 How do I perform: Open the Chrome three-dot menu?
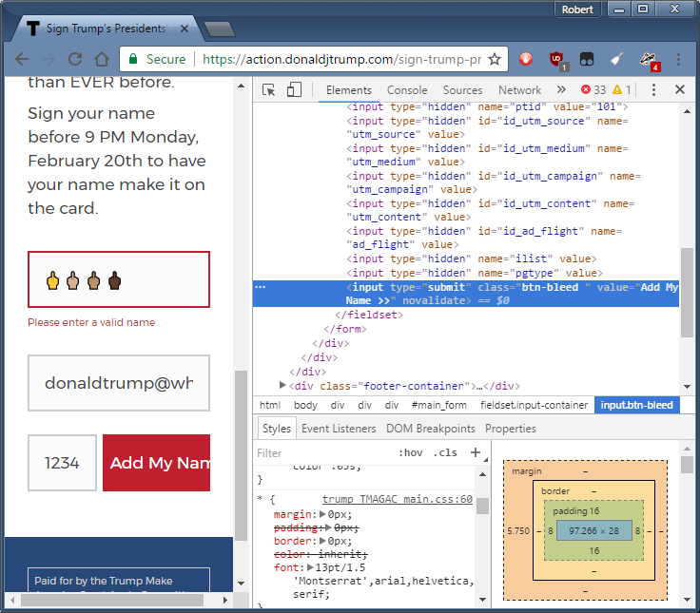tap(678, 59)
